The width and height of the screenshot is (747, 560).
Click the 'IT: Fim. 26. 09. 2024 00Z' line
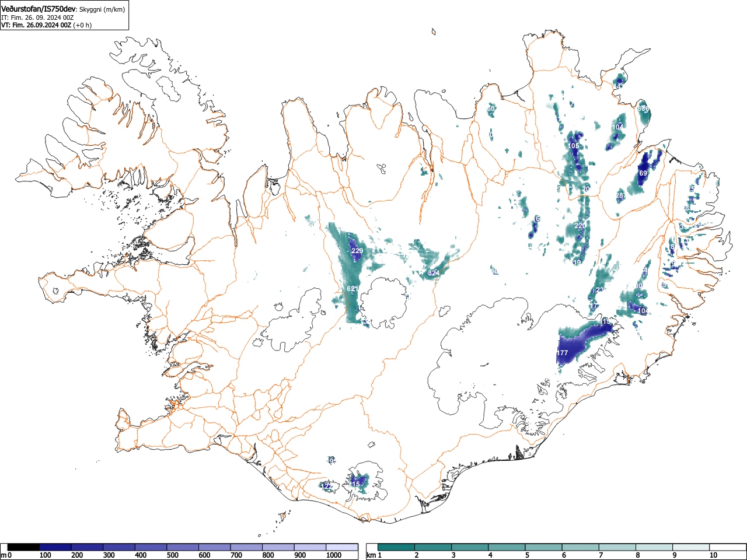coord(37,17)
